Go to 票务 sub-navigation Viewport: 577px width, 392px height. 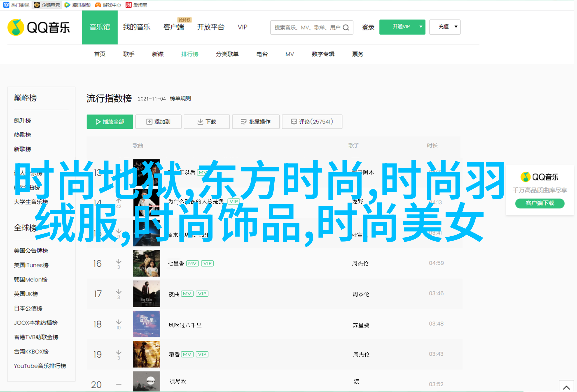357,54
